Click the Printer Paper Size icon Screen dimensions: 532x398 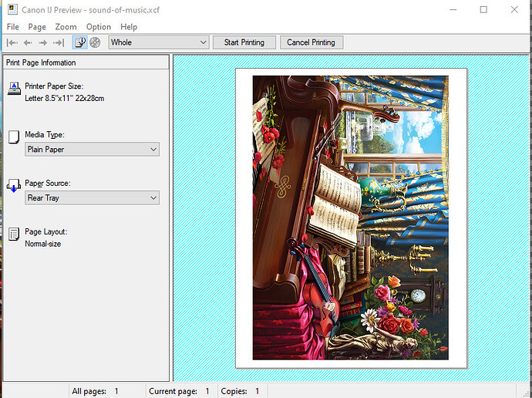click(13, 88)
